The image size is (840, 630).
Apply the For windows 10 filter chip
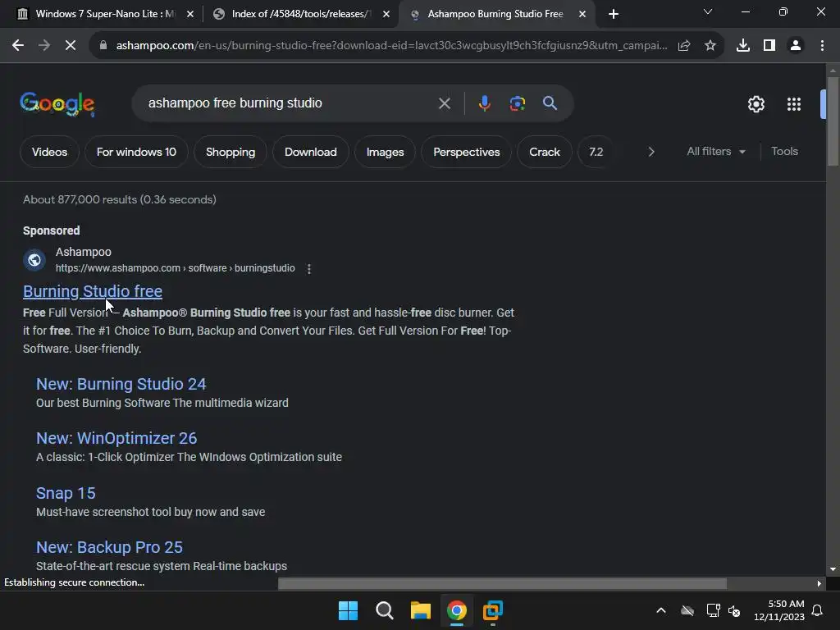coord(136,152)
